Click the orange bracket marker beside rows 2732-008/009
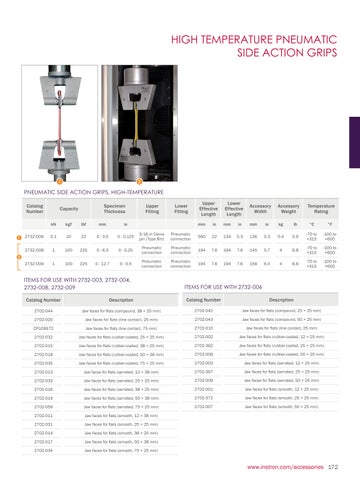 coord(19,257)
